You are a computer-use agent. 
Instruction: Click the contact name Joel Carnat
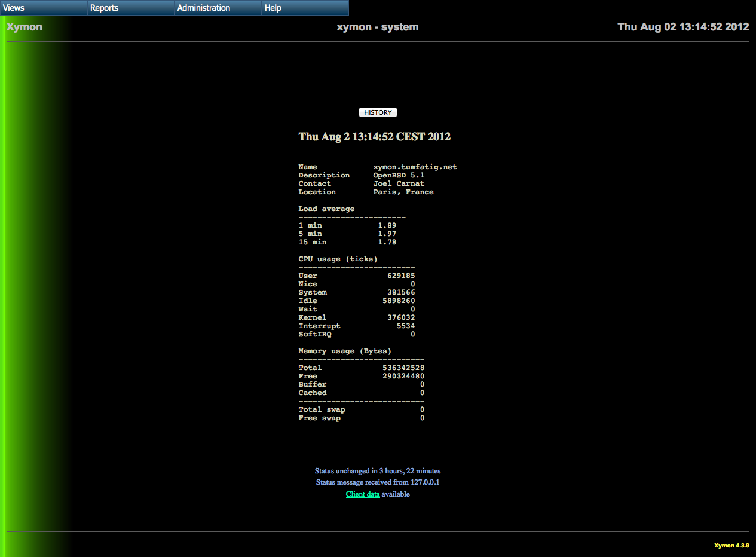click(x=399, y=183)
